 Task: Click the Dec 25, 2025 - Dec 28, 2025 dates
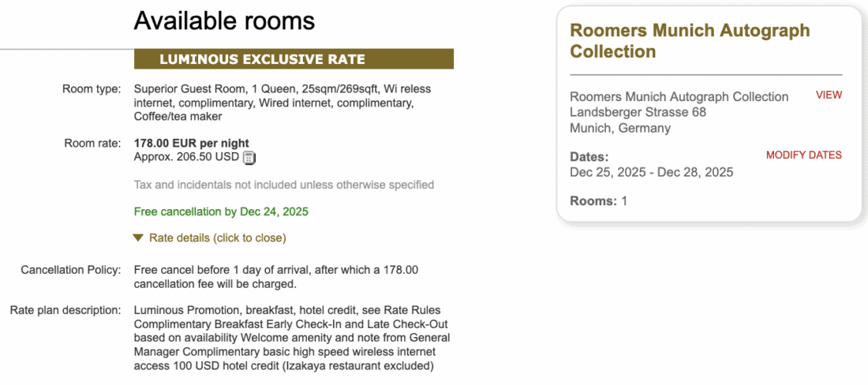(x=651, y=172)
